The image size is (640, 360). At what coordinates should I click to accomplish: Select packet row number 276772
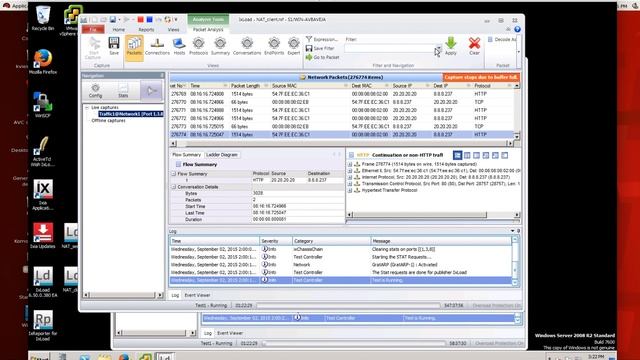341,118
